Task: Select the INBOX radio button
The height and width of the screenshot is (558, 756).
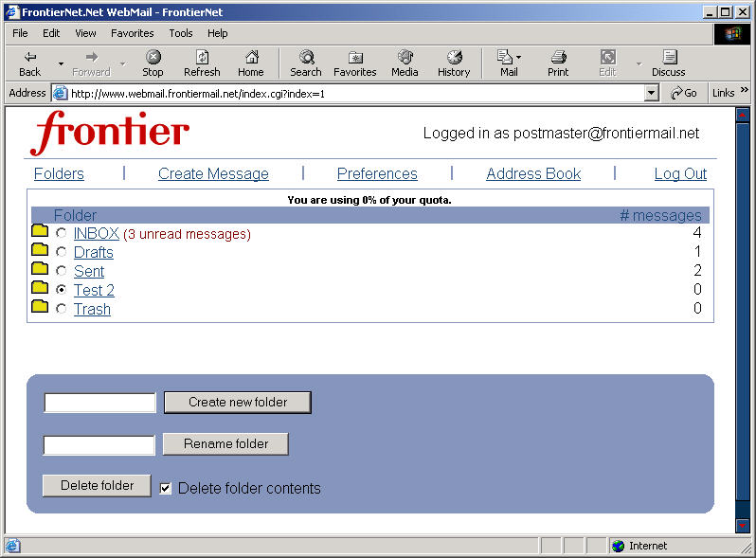Action: pos(62,233)
